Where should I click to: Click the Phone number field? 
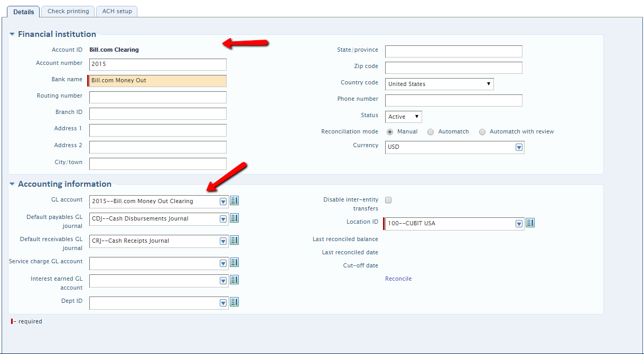(x=454, y=100)
